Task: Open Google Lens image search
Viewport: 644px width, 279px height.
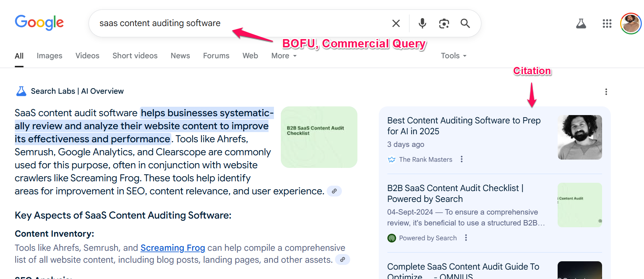Action: click(444, 24)
